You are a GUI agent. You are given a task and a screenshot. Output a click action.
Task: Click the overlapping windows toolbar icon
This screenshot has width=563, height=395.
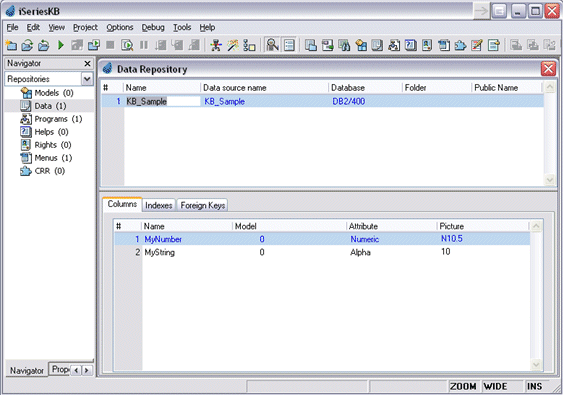tap(311, 45)
